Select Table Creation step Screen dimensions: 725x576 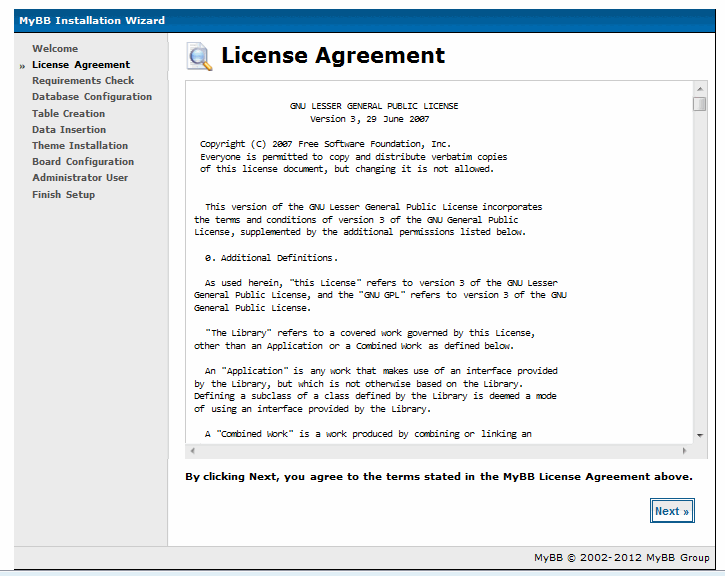tap(68, 113)
